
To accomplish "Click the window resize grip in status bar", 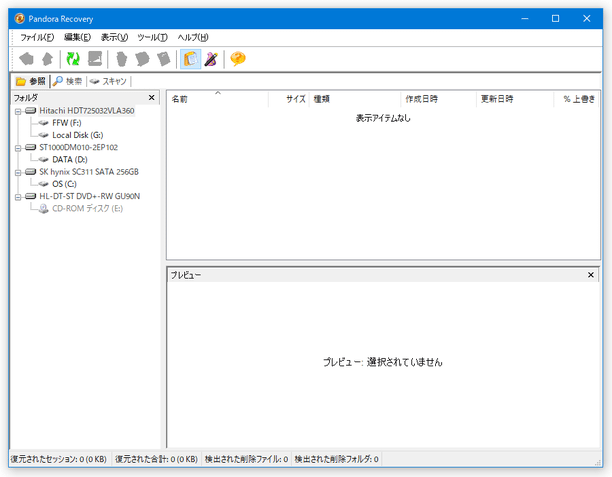I will pos(598,462).
